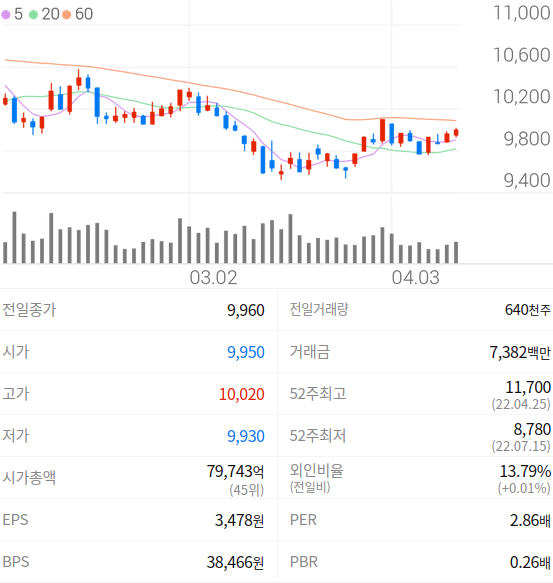Click the date (22.07.15)
The height and width of the screenshot is (583, 553).
(x=521, y=446)
